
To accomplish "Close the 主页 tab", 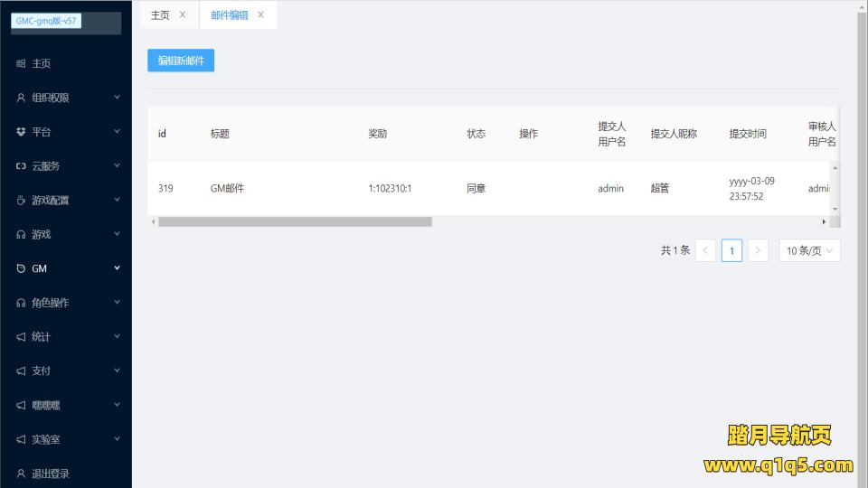I will coord(183,14).
